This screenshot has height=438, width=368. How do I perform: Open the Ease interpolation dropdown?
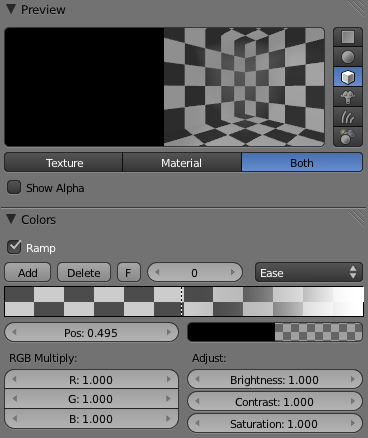(x=309, y=273)
